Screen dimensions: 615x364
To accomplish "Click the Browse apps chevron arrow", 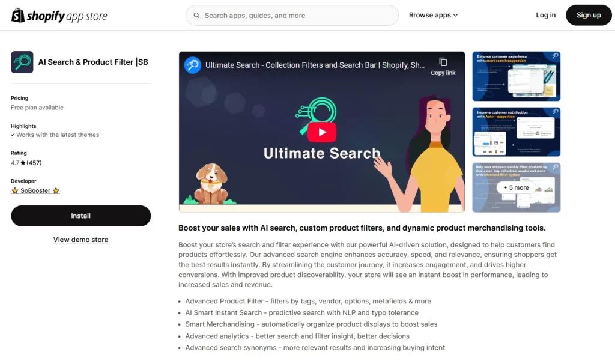I will tap(455, 15).
